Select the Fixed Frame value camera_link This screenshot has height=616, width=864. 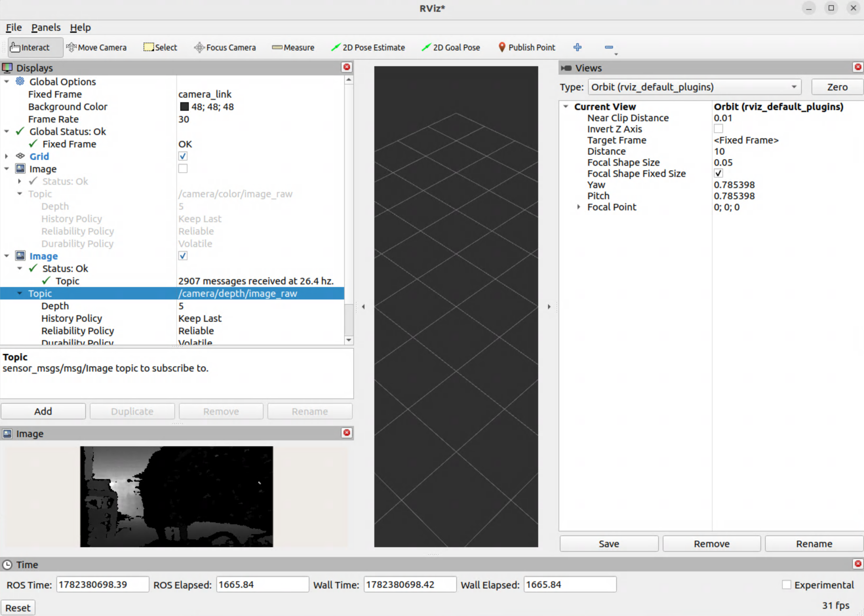tap(205, 94)
